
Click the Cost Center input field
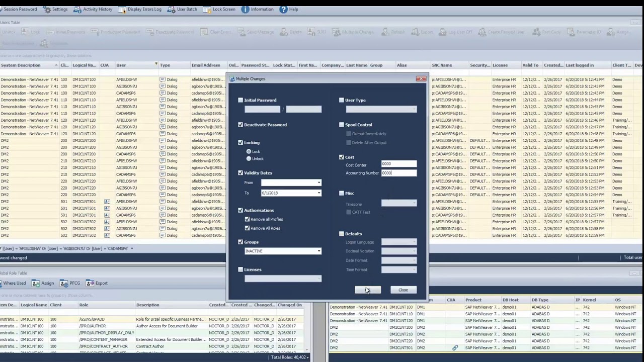(398, 164)
